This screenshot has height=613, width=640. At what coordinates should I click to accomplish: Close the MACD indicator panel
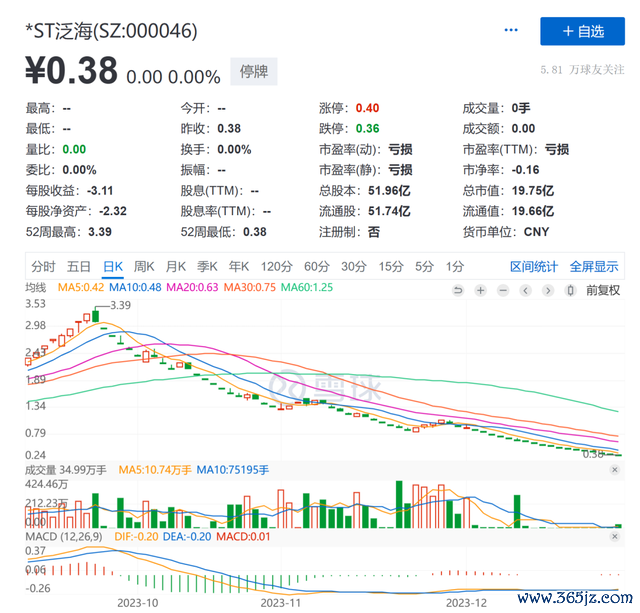(615, 536)
